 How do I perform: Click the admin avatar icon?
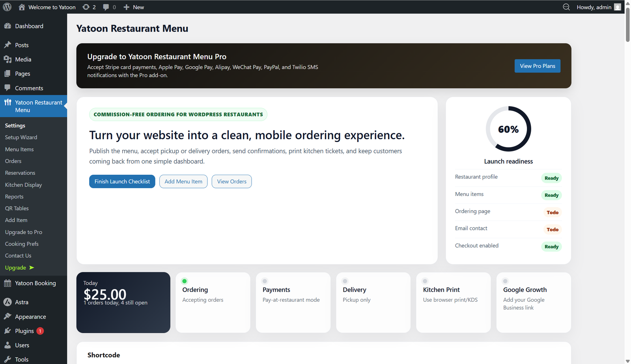pyautogui.click(x=618, y=7)
